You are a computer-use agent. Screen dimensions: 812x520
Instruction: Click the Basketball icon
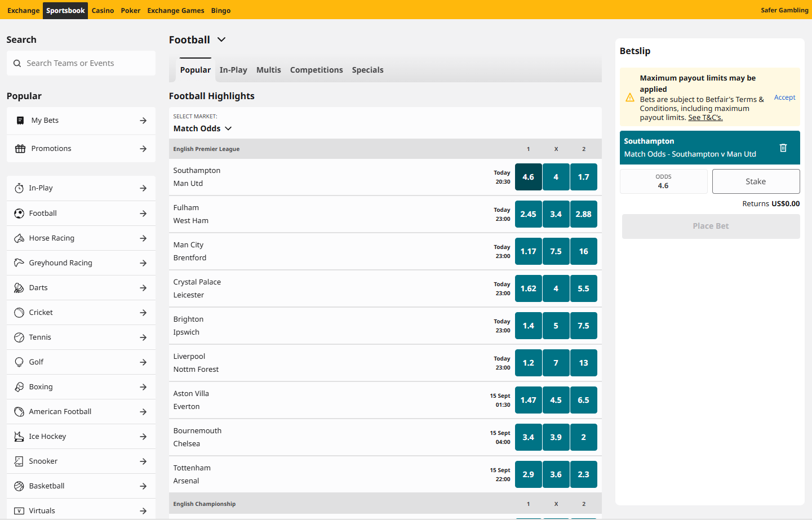coord(19,486)
